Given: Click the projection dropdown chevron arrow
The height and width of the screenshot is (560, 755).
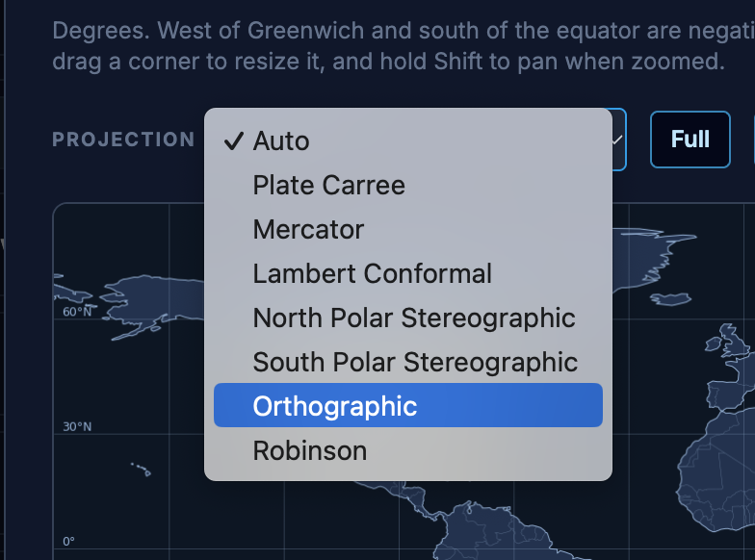Looking at the screenshot, I should pyautogui.click(x=617, y=140).
